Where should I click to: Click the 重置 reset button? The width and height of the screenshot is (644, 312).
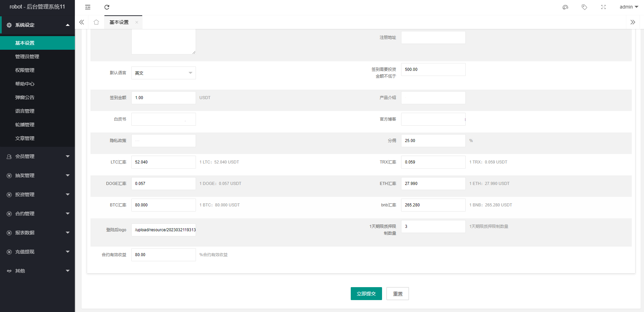[397, 294]
